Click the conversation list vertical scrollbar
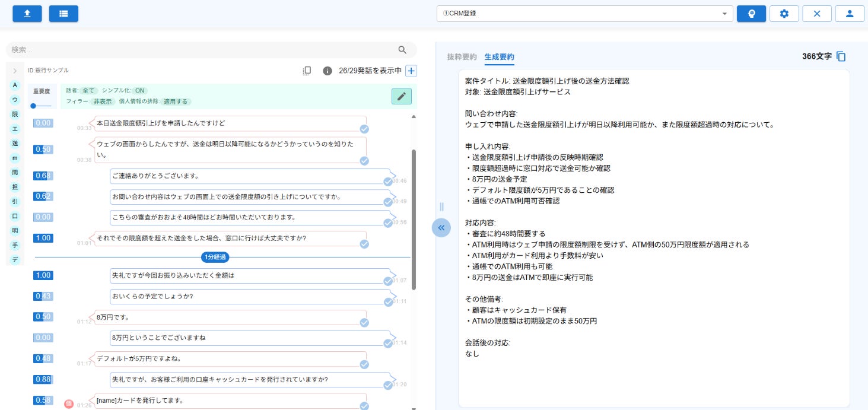 click(414, 220)
